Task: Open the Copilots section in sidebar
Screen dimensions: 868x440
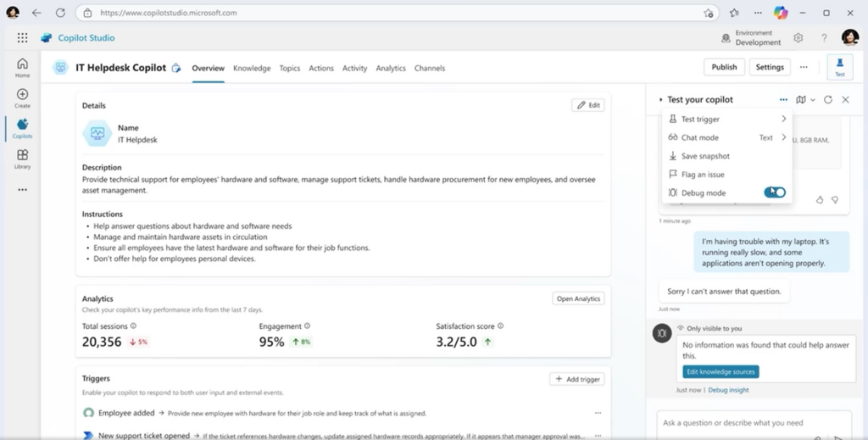Action: pyautogui.click(x=22, y=128)
